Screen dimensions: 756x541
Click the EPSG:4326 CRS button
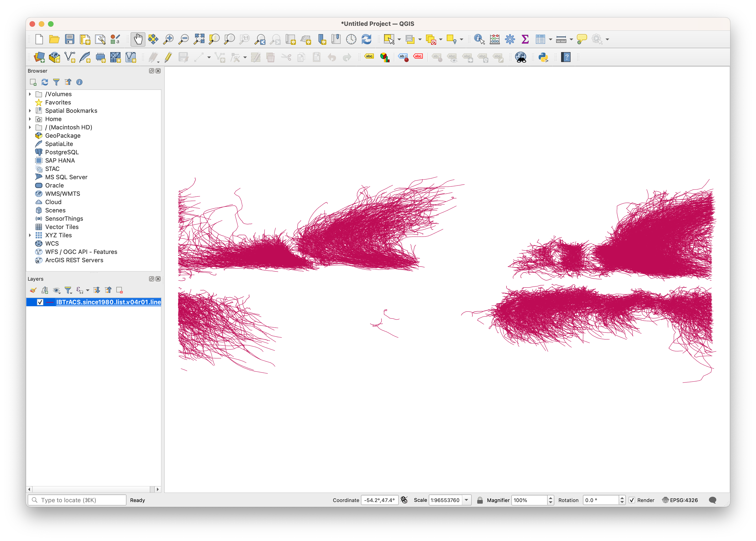click(680, 500)
